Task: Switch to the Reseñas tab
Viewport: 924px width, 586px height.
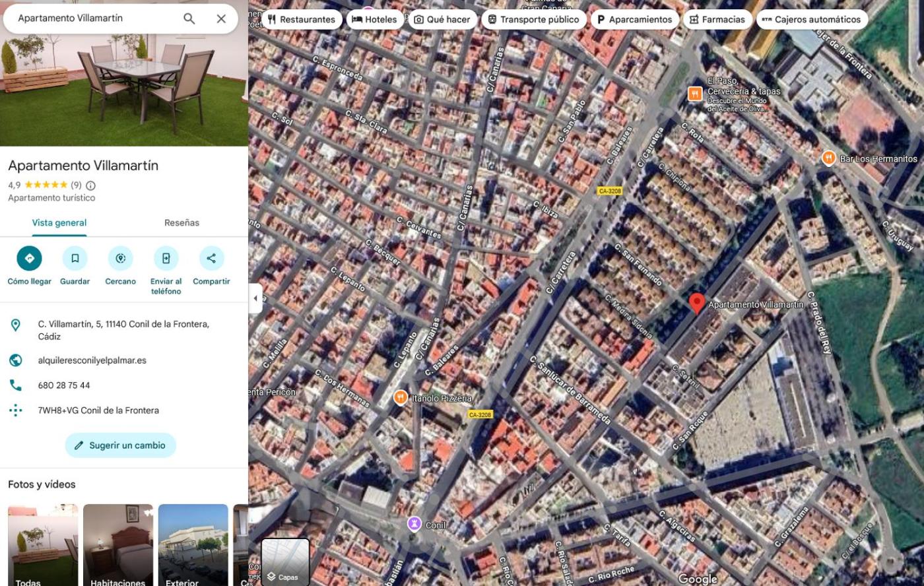Action: point(181,223)
